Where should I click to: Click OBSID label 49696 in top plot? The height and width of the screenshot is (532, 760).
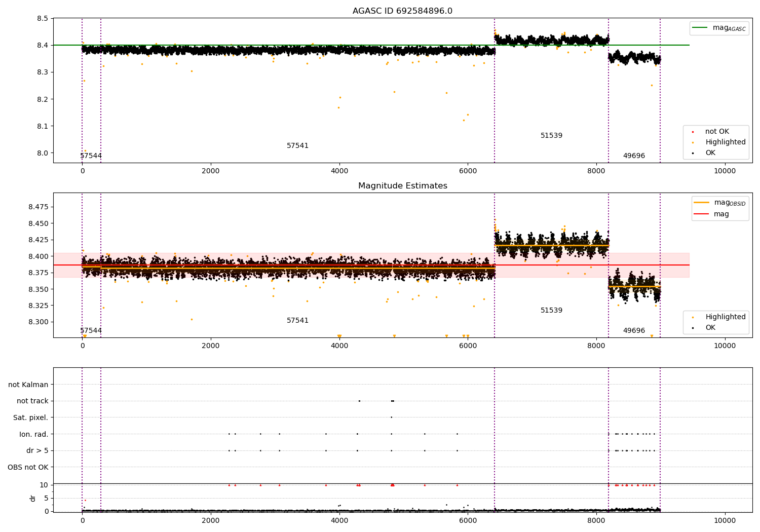pyautogui.click(x=634, y=156)
